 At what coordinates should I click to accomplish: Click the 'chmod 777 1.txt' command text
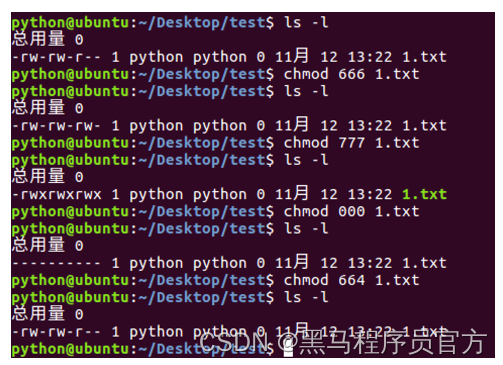point(351,143)
